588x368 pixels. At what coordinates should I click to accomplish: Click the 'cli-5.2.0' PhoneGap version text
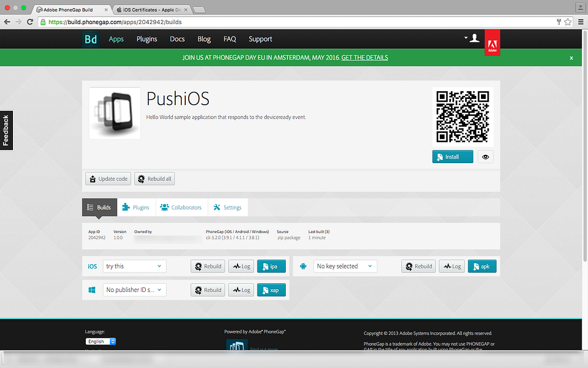coord(232,238)
